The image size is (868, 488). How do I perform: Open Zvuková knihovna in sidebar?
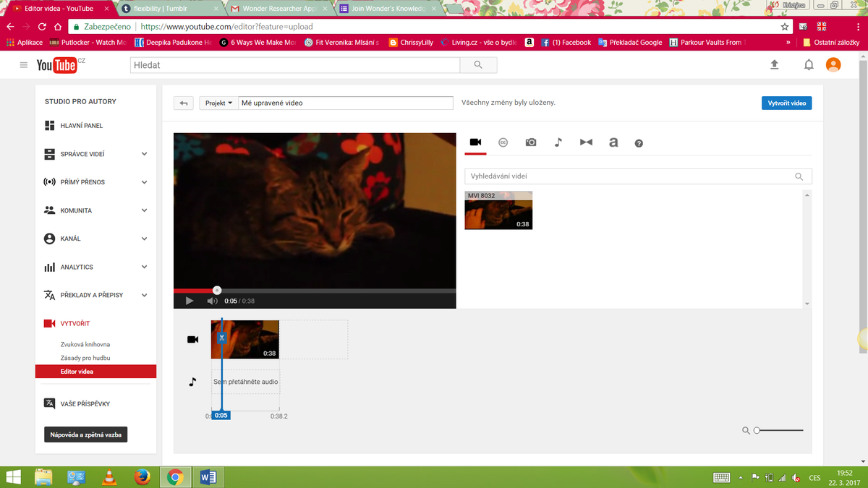pos(85,345)
